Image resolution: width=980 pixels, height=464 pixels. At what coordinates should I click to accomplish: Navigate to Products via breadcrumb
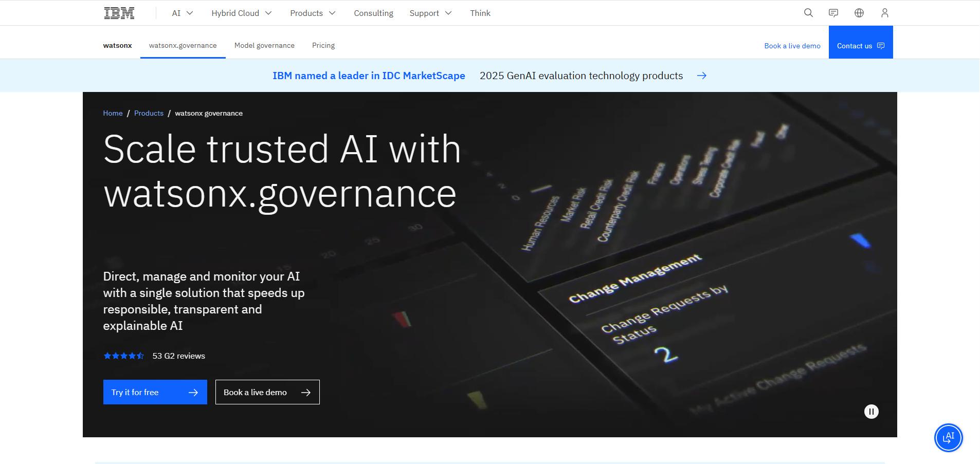(x=149, y=113)
